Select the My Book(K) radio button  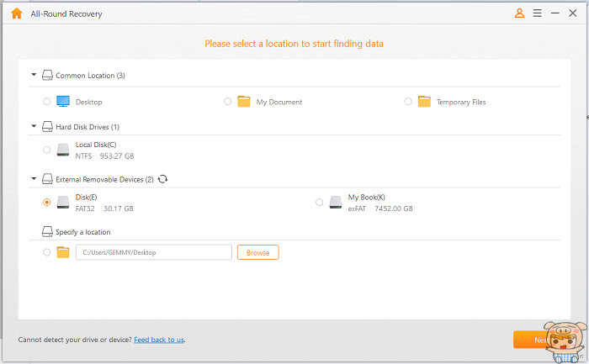click(x=319, y=203)
